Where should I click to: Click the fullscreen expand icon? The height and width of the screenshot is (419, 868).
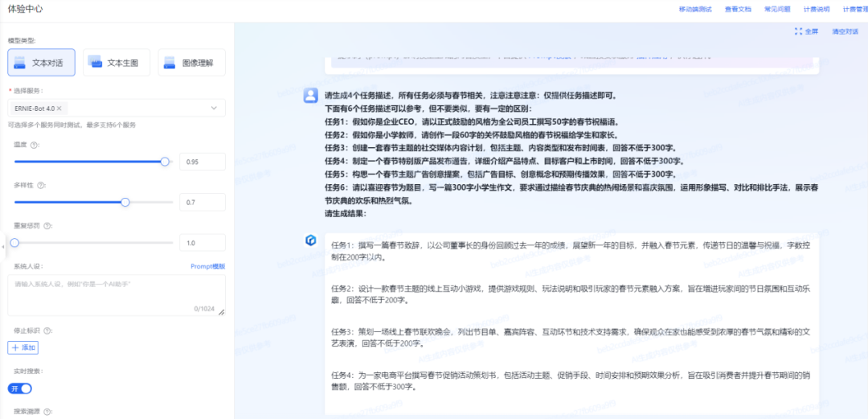(798, 31)
